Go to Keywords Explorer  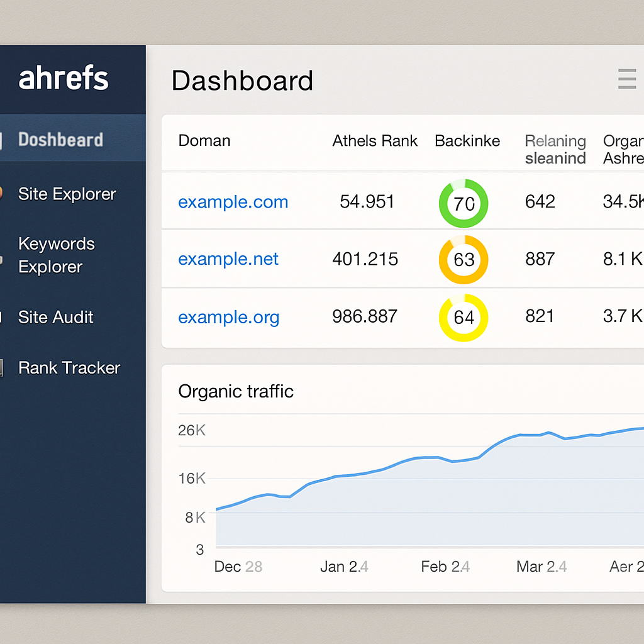(57, 255)
